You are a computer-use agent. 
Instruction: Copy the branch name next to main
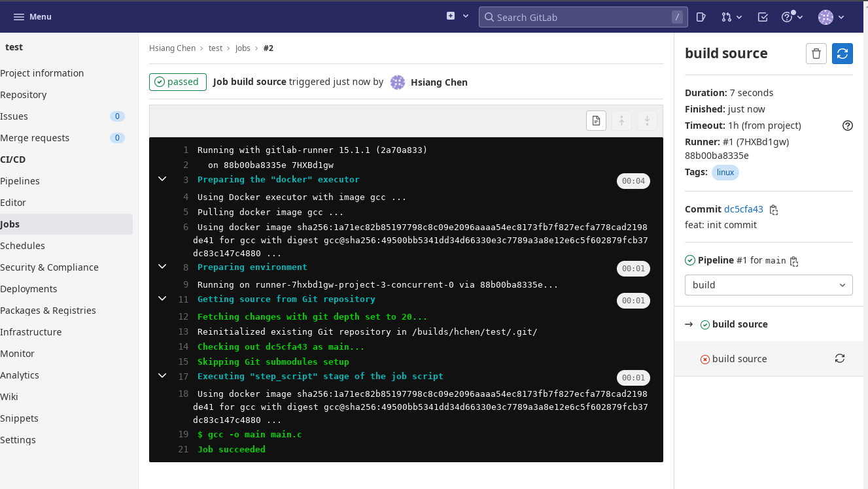point(794,261)
